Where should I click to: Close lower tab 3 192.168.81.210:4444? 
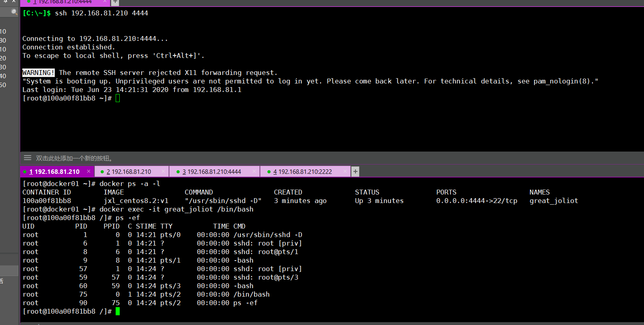pos(254,171)
